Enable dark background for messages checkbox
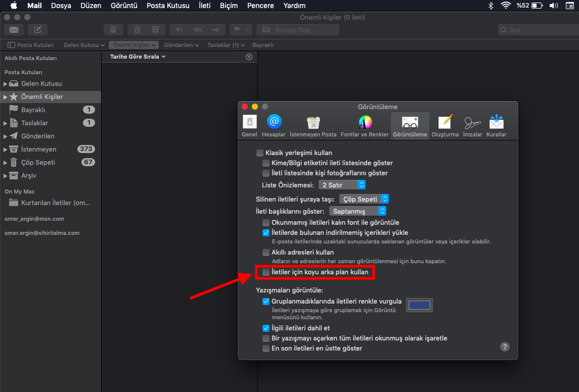The image size is (579, 392). (x=266, y=272)
